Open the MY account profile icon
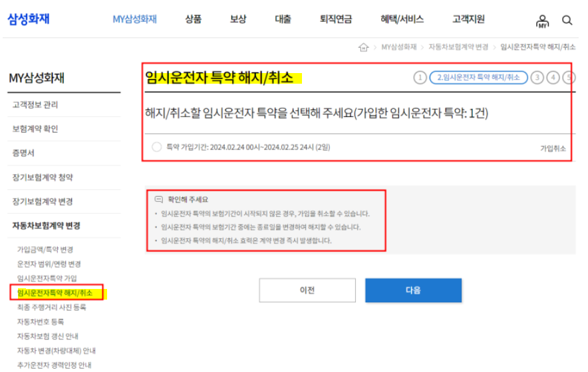The image size is (588, 372). 542,21
